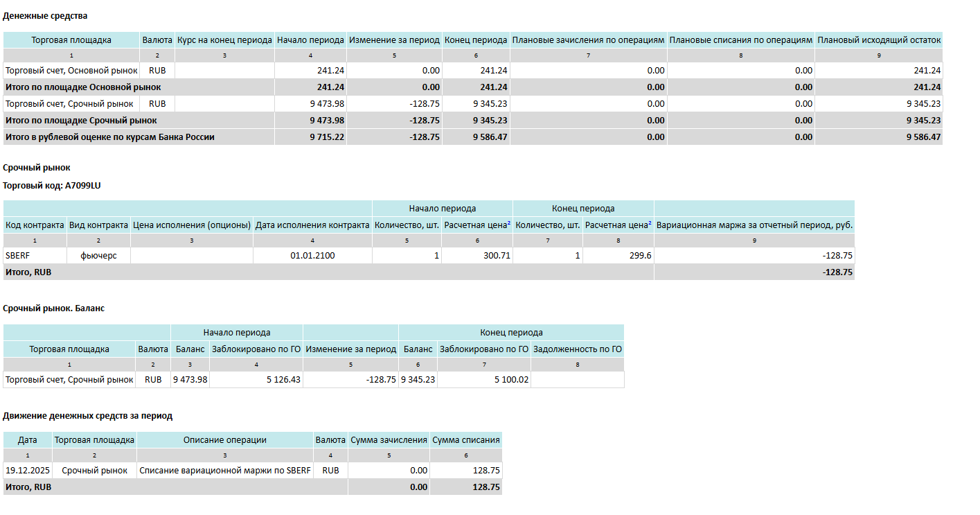Image resolution: width=980 pixels, height=515 pixels.
Task: Select RUB currency in the 19.12.2025 row
Action: [331, 471]
